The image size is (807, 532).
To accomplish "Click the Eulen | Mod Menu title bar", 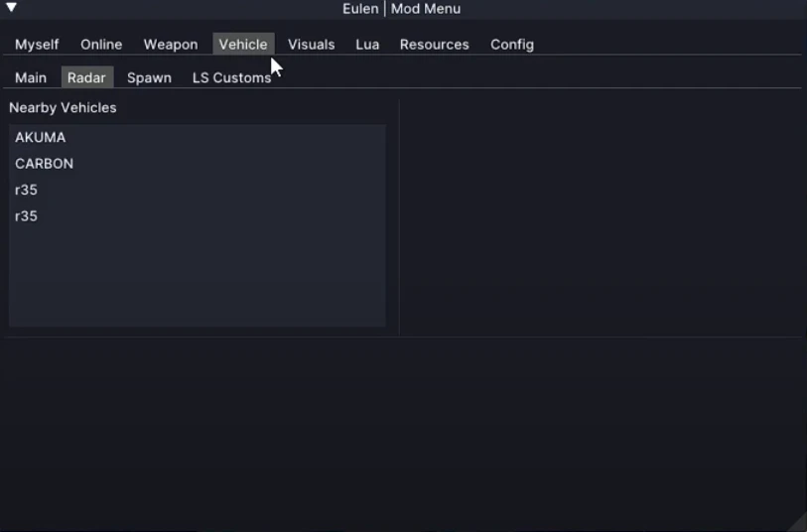I will click(401, 9).
